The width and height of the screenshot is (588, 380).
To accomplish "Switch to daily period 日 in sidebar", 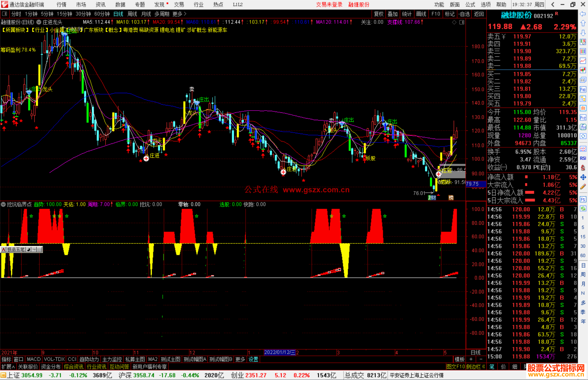I will 583,265.
